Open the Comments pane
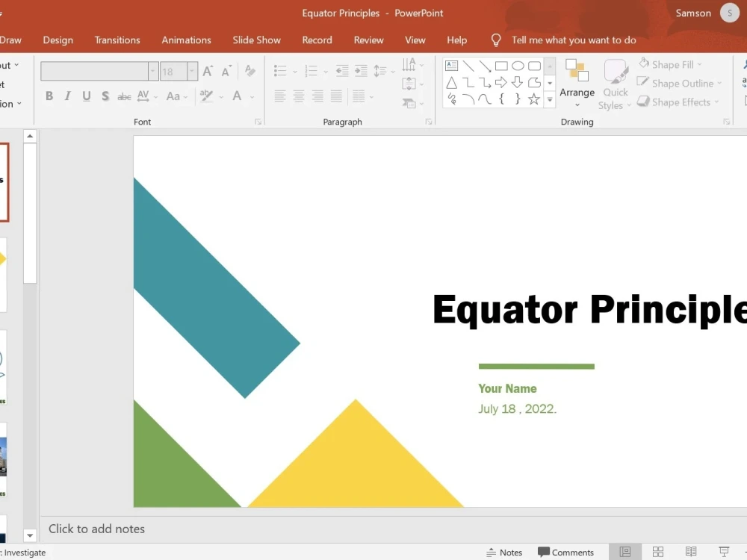This screenshot has width=747, height=560. point(565,553)
